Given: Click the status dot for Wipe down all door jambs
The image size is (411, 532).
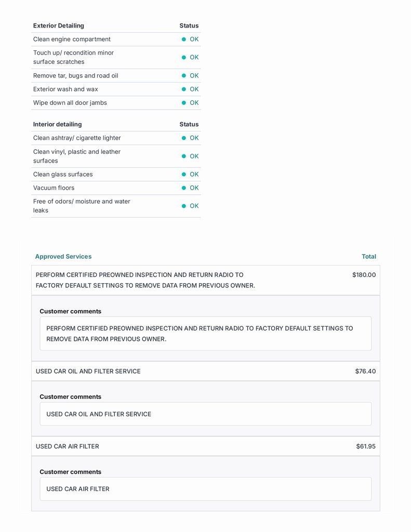Looking at the screenshot, I should [x=184, y=103].
